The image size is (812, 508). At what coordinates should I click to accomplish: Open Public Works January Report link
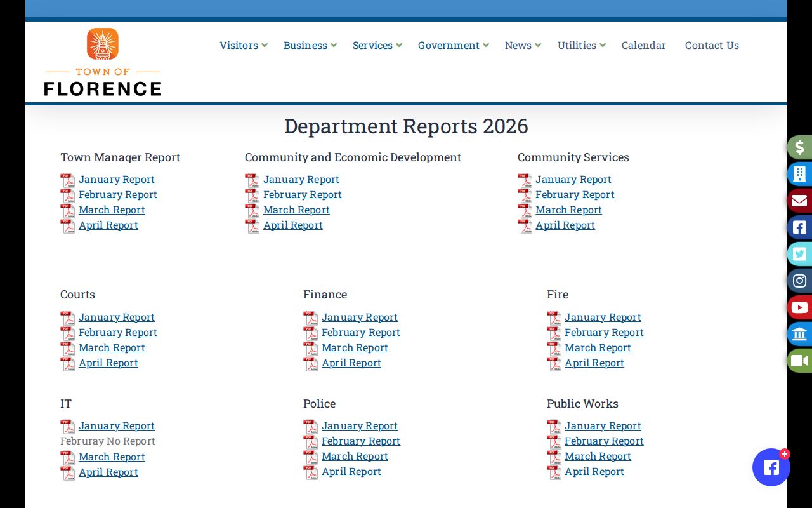click(603, 426)
